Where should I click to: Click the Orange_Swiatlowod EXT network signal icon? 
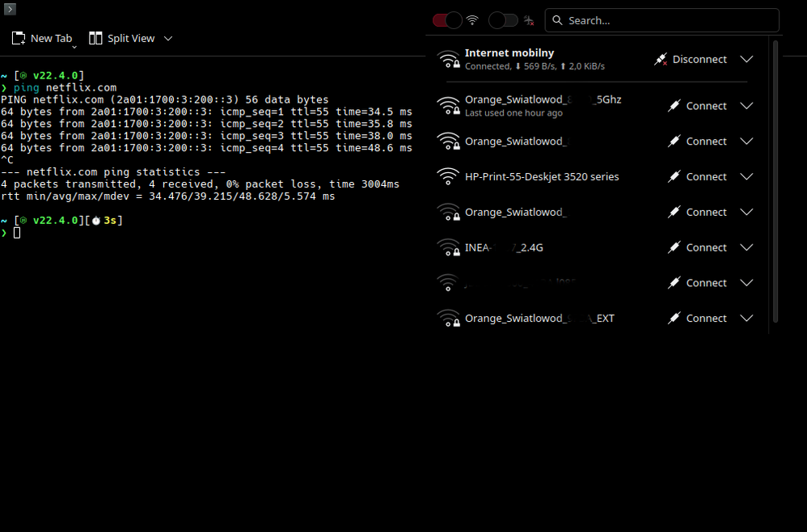click(448, 319)
